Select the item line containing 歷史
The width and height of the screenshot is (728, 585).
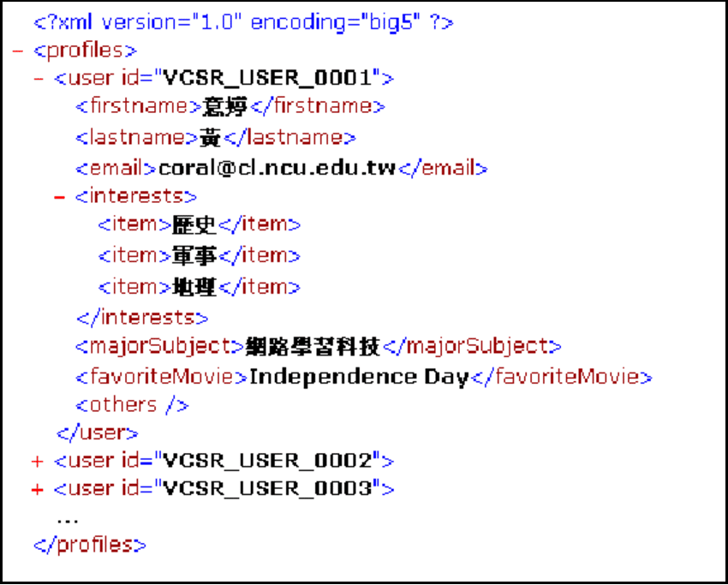pyautogui.click(x=200, y=225)
